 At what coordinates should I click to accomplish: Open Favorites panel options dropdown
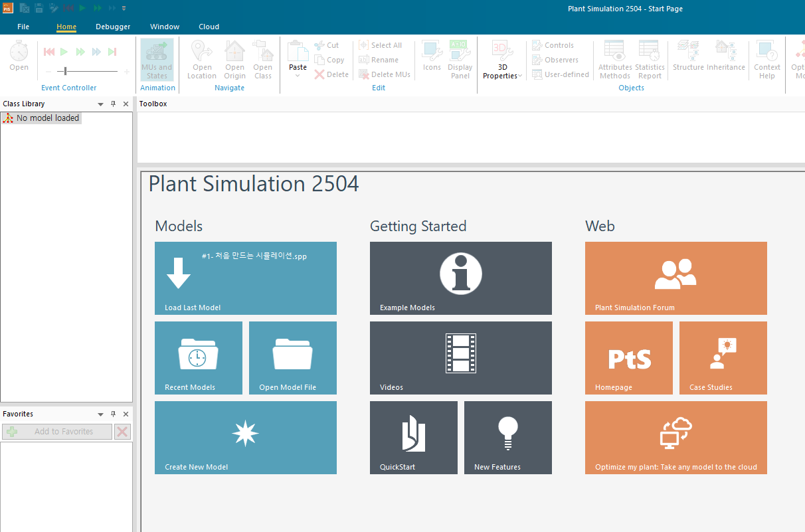[x=101, y=414]
